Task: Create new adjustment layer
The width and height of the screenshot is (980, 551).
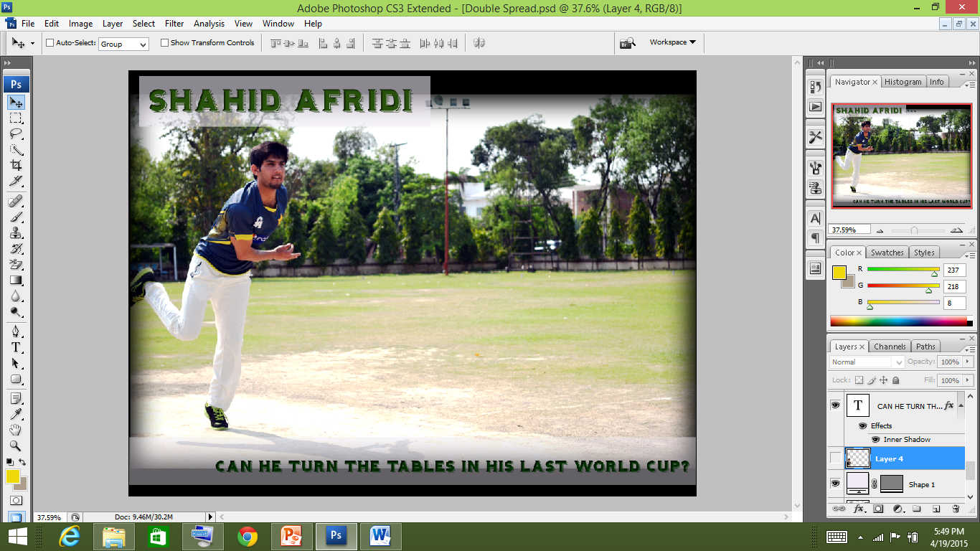Action: pyautogui.click(x=897, y=509)
